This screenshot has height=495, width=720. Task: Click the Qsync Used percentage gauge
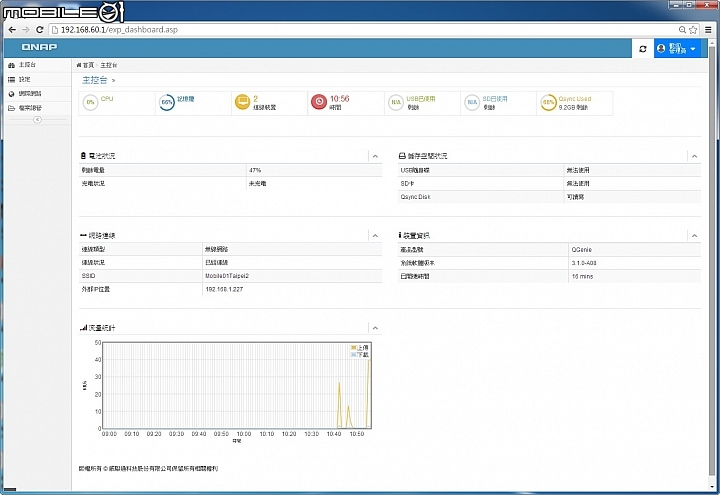pos(548,102)
